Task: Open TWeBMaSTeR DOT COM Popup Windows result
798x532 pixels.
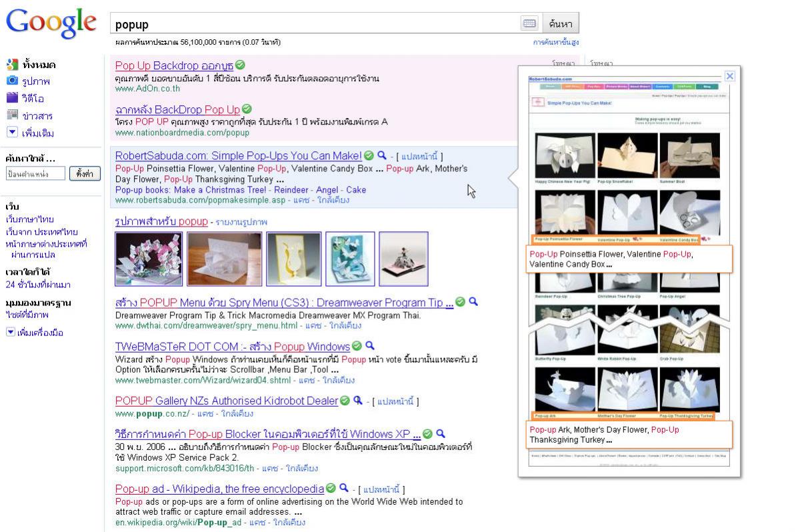Action: [233, 347]
